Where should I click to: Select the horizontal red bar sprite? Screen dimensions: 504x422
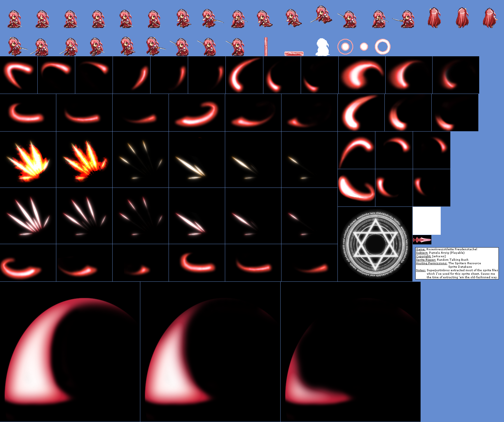click(294, 54)
